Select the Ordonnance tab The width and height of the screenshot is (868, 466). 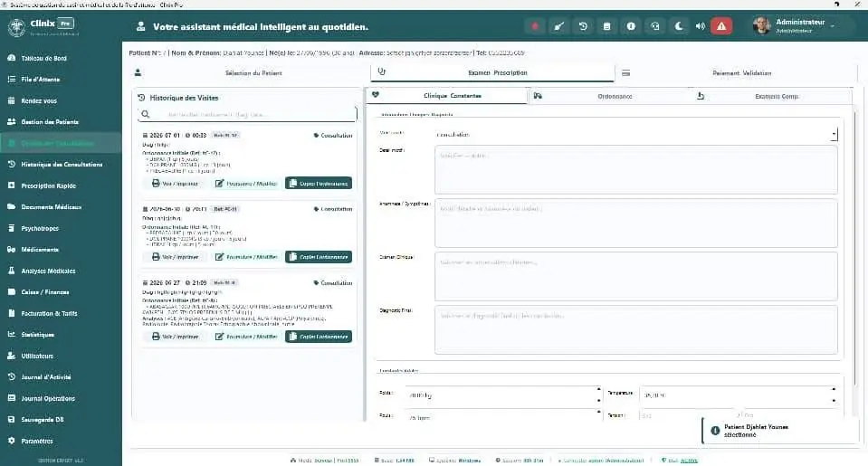coord(610,96)
